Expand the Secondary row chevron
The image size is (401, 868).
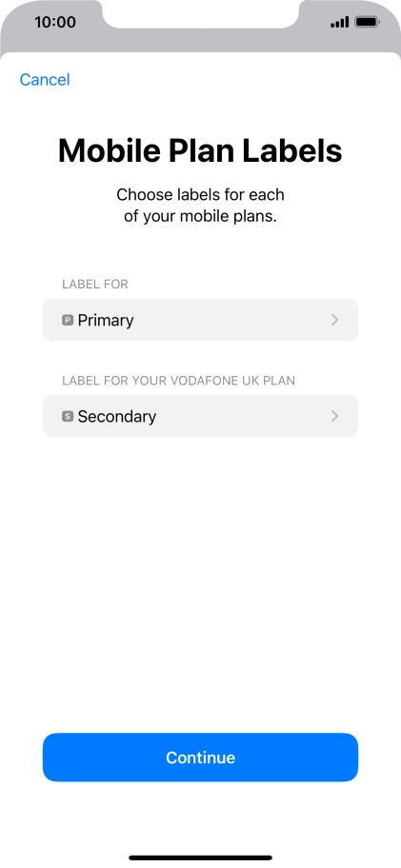click(x=334, y=416)
